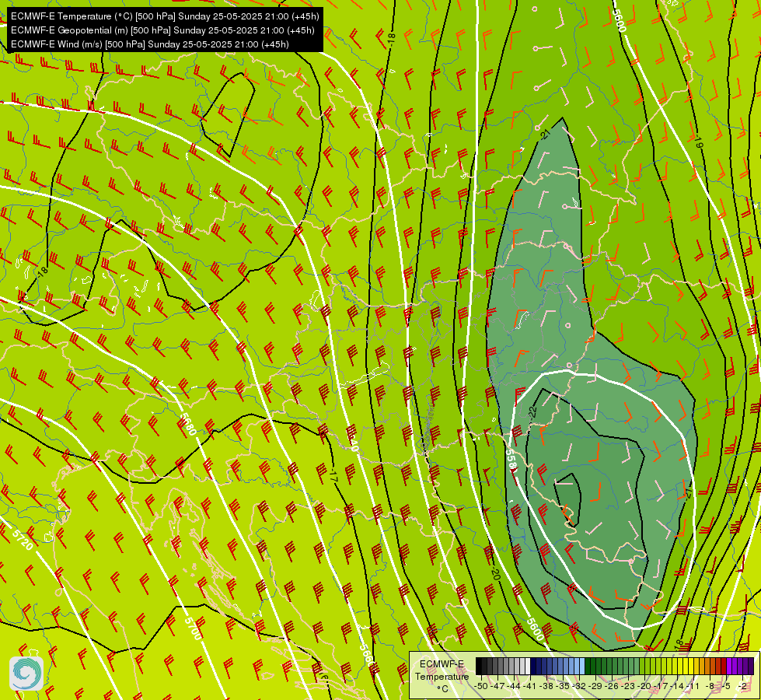Click the -8 tick label in the legend

[710, 686]
